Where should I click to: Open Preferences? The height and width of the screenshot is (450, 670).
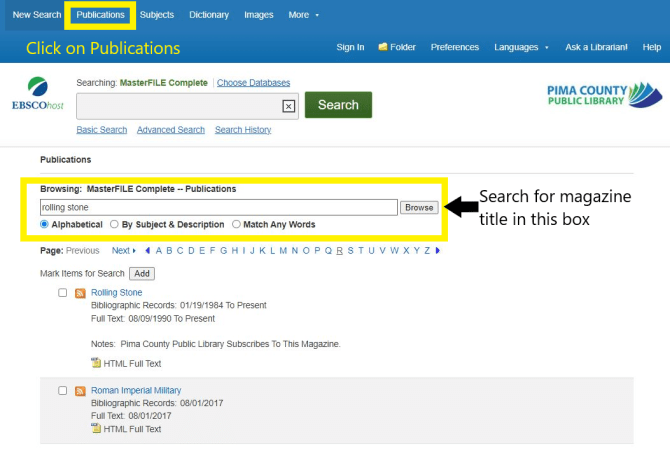tap(455, 47)
